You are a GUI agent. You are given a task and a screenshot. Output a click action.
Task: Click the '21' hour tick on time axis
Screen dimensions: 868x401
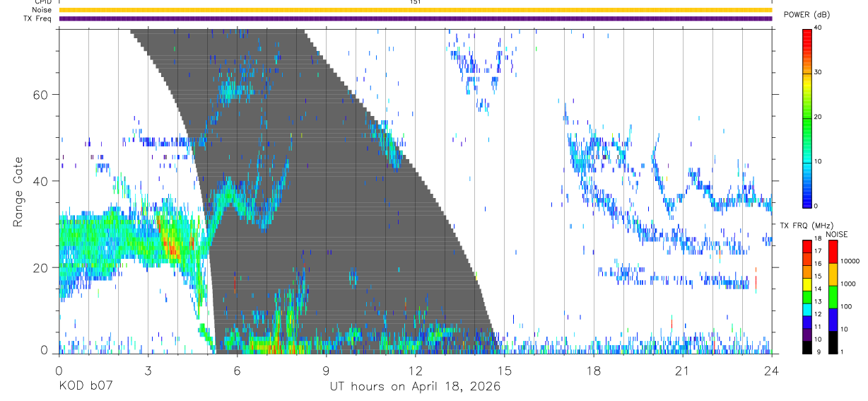(x=682, y=371)
